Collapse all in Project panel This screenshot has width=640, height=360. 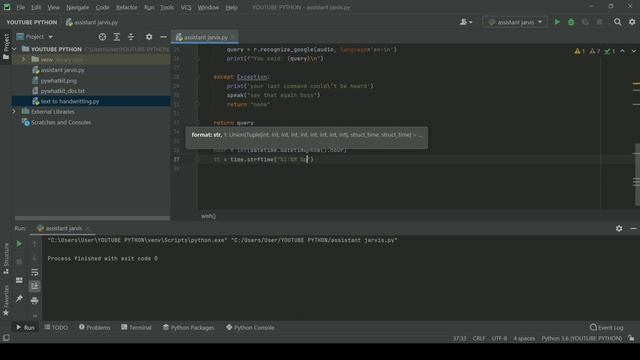click(x=131, y=37)
